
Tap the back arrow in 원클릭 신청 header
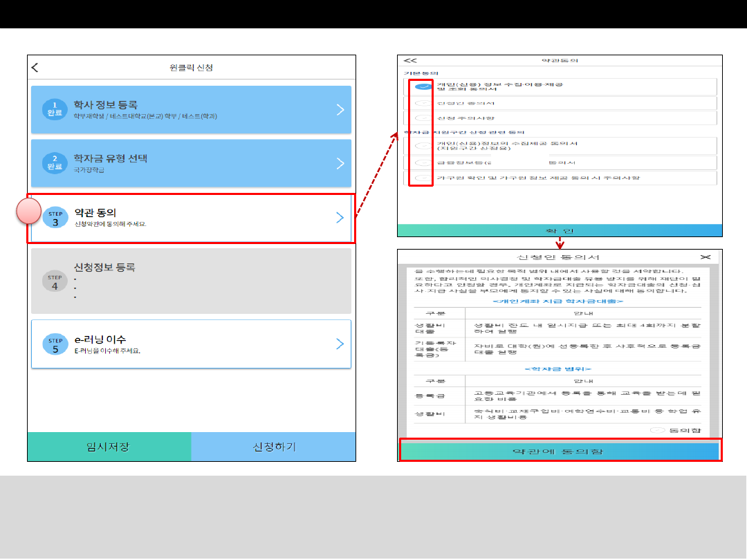36,68
